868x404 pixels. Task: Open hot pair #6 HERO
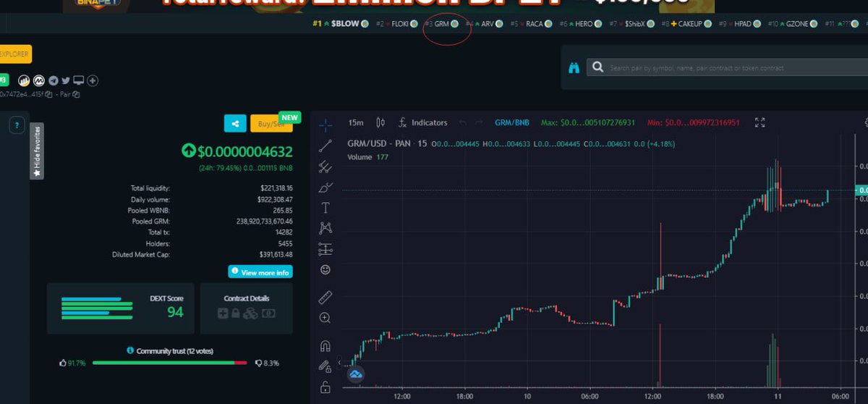click(581, 24)
